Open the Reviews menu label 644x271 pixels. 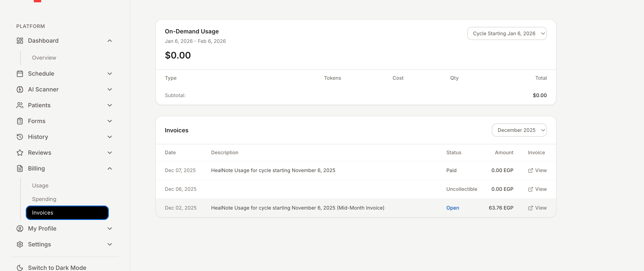pos(40,153)
